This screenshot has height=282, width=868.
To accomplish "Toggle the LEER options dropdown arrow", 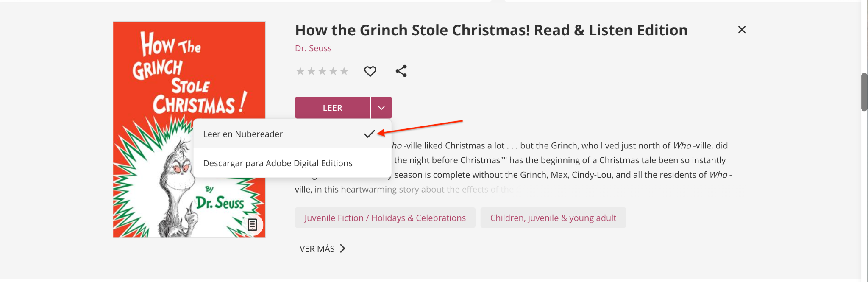I will [381, 108].
